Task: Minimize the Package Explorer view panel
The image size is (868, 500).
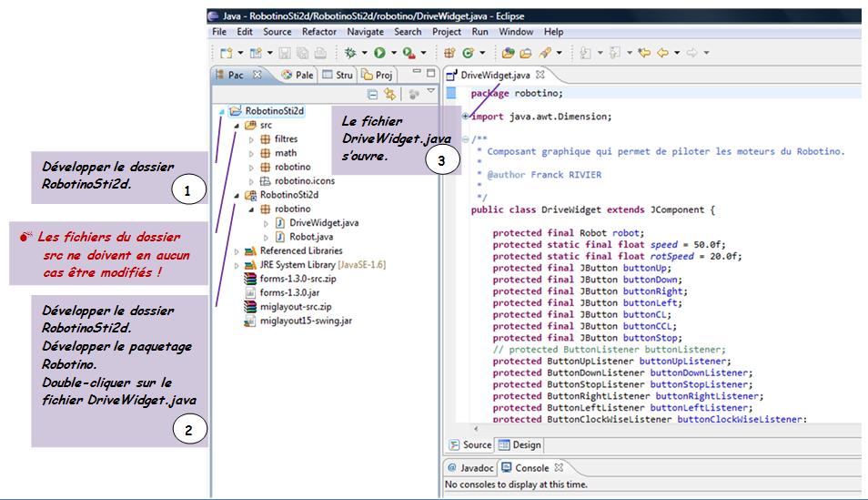Action: click(x=416, y=73)
